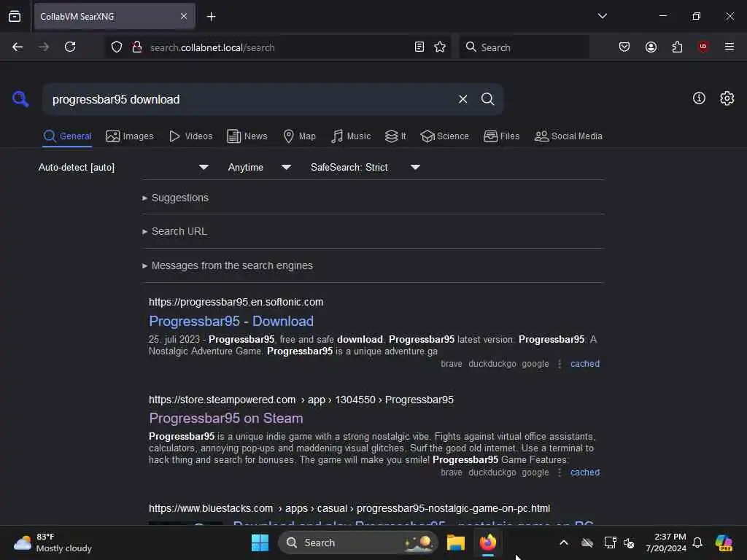The image size is (747, 560).
Task: Switch to the Videos category
Action: point(190,136)
